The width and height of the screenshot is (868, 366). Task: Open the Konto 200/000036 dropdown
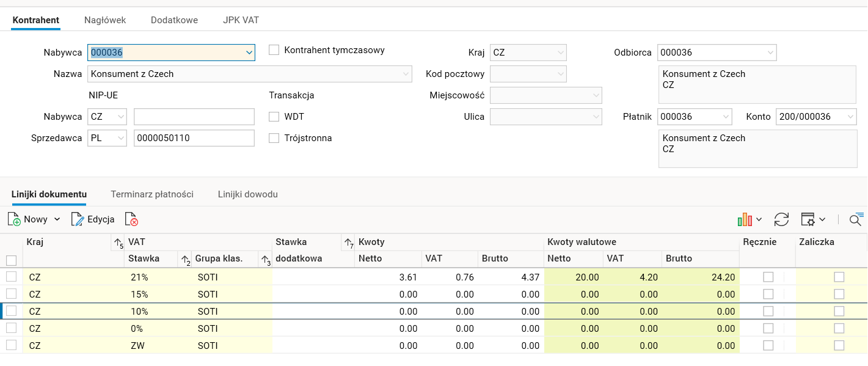851,117
